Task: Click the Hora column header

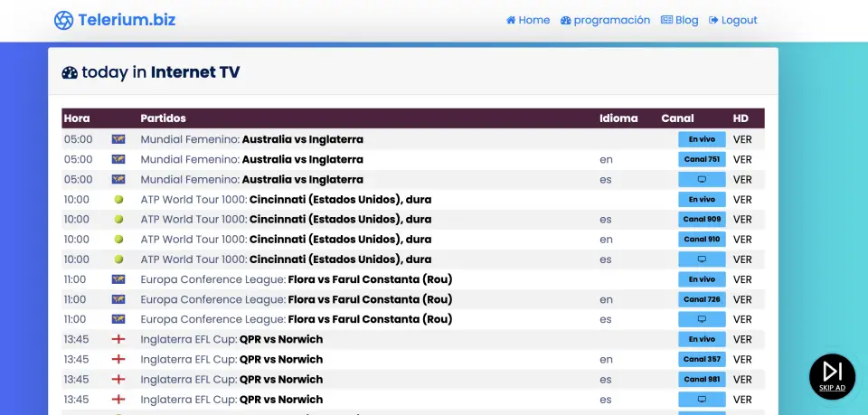Action: (77, 118)
